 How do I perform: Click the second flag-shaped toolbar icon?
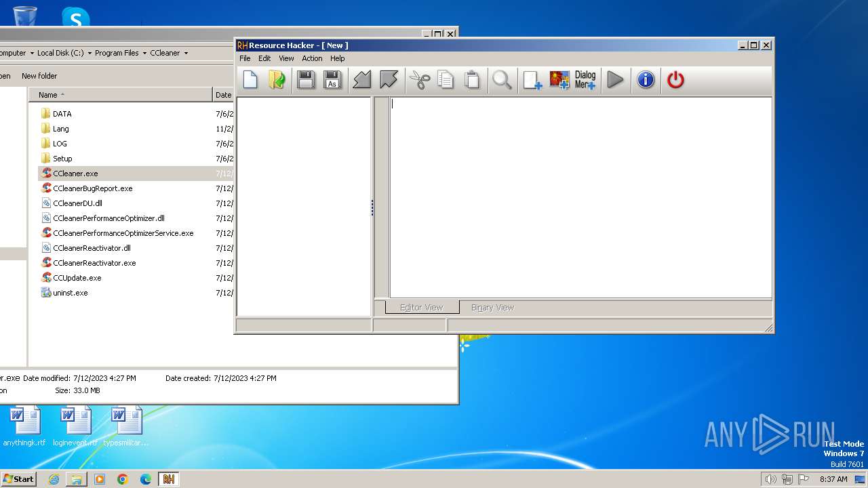(389, 80)
